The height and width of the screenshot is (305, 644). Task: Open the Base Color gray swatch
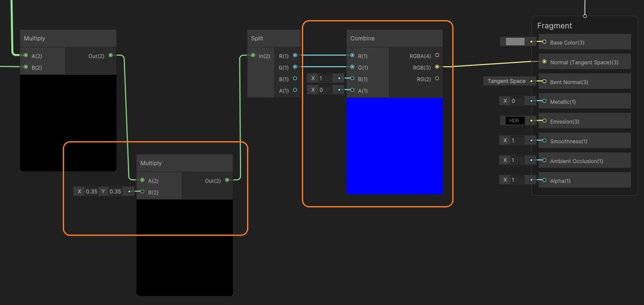pyautogui.click(x=515, y=42)
